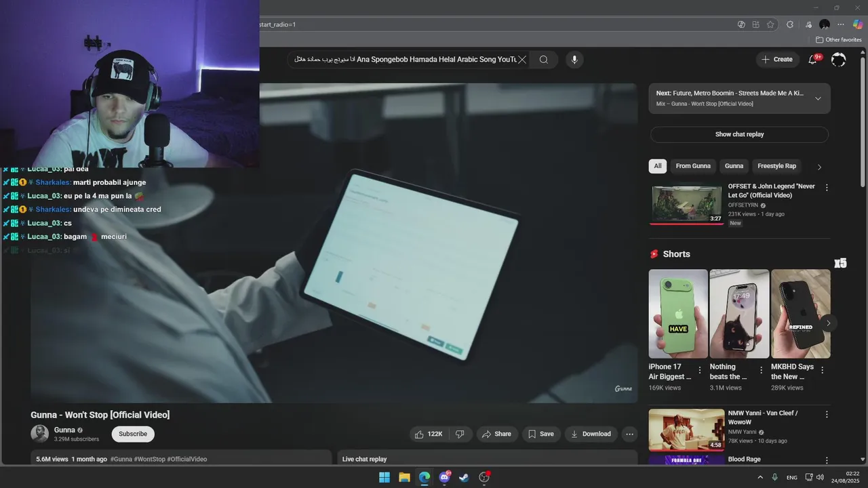
Task: Open options for OFFSET & John Legend video
Action: coord(826,187)
